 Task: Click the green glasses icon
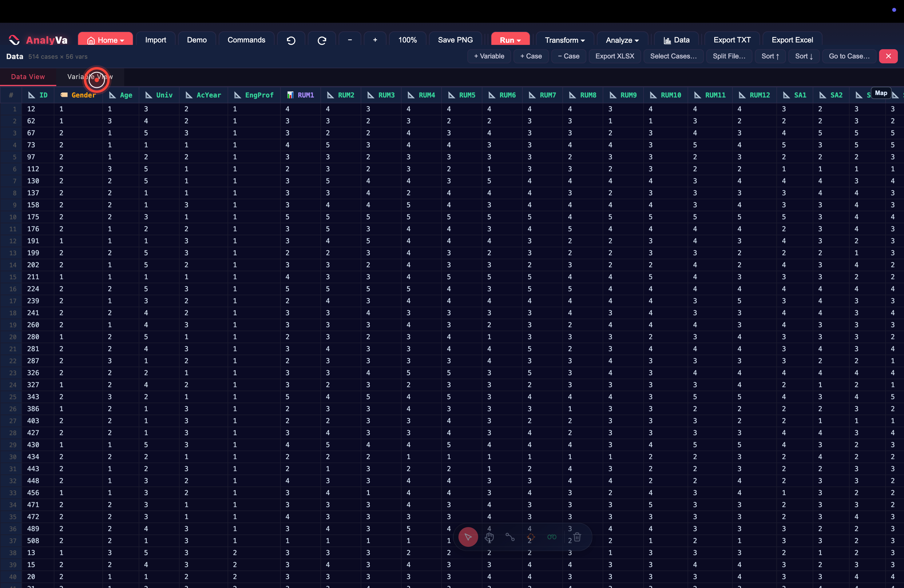tap(552, 537)
